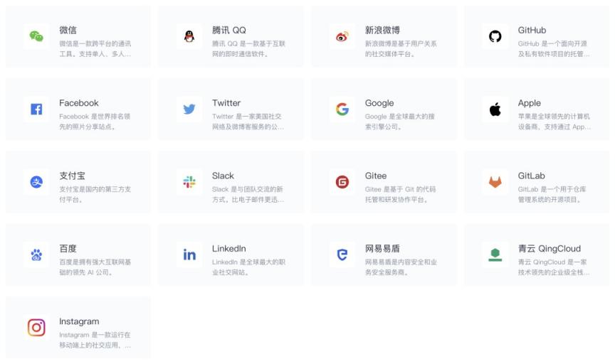Select the Google title text
The width and height of the screenshot is (615, 364).
[x=379, y=103]
